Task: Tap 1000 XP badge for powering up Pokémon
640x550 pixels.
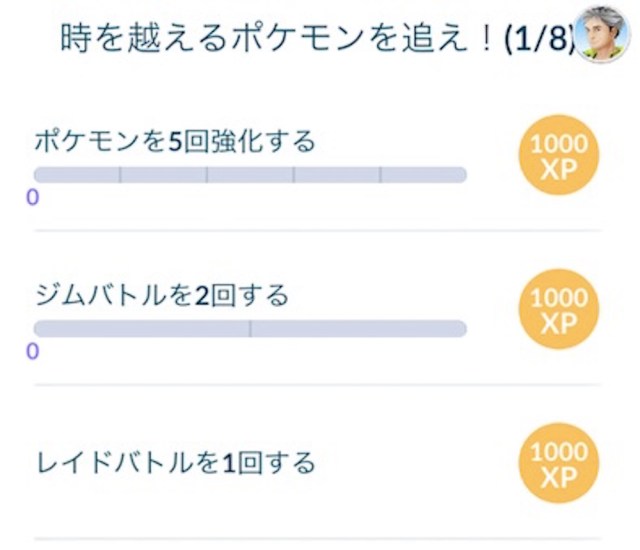Action: click(559, 158)
